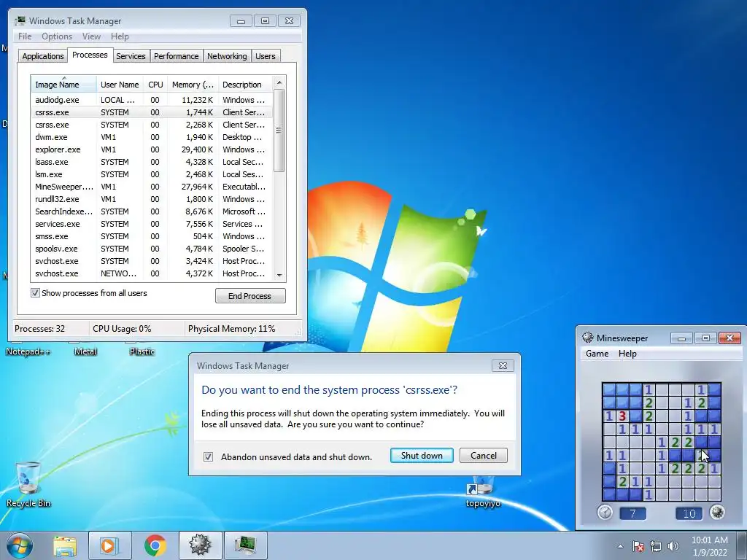
Task: Click the red 3 Minesweeper tile
Action: [x=622, y=416]
